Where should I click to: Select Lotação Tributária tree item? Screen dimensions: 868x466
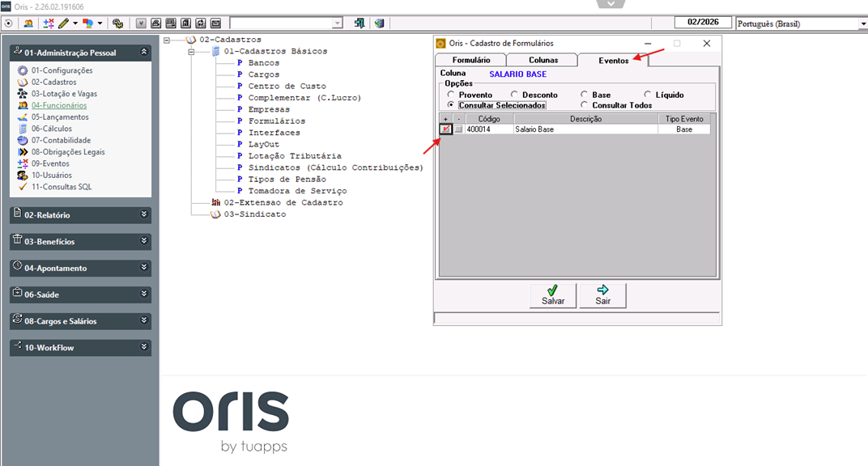[295, 156]
